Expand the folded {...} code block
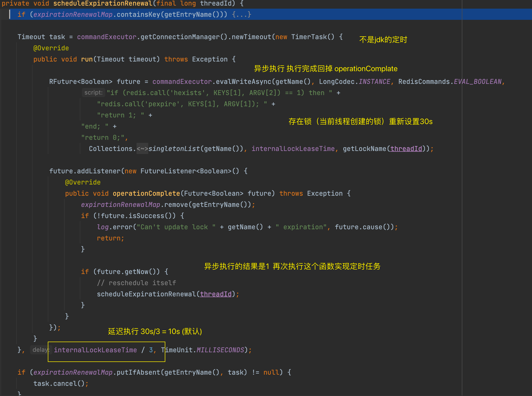 click(x=241, y=14)
